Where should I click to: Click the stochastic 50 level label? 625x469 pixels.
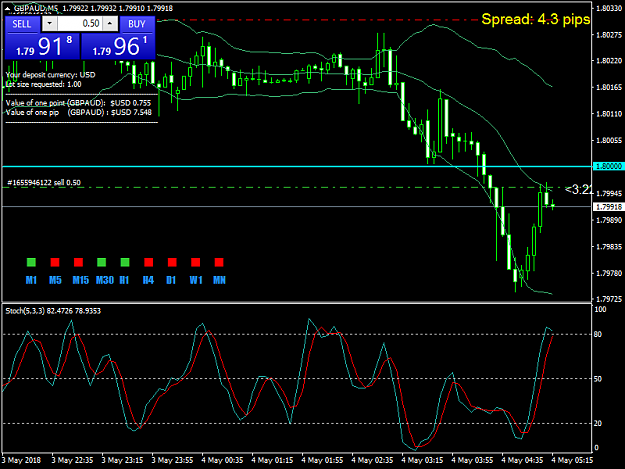pyautogui.click(x=598, y=379)
